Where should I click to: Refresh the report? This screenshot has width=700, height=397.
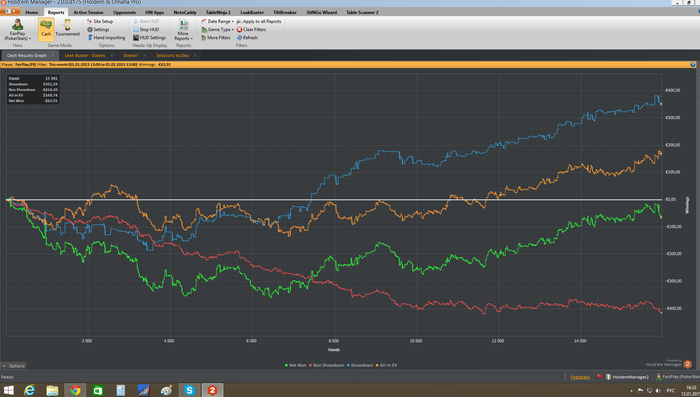[247, 38]
